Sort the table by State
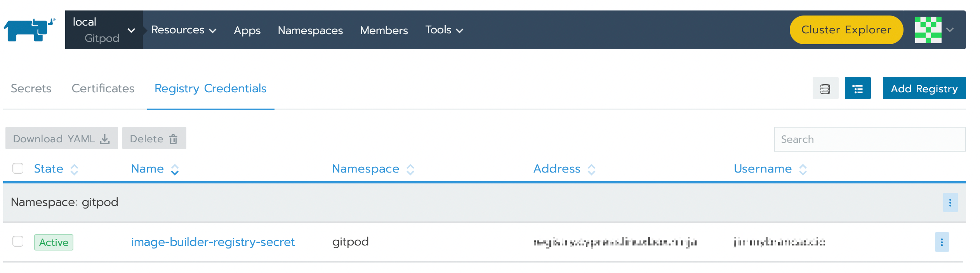The image size is (980, 273). [56, 169]
